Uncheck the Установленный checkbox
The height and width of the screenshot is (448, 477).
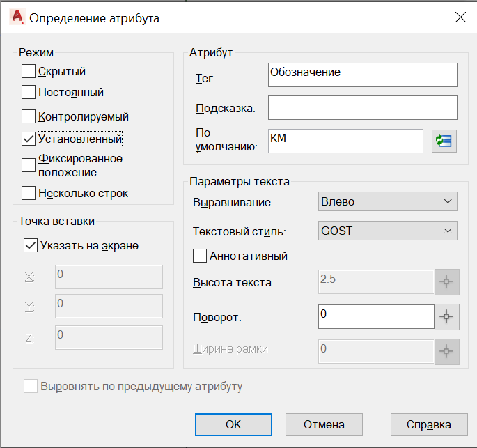click(29, 139)
